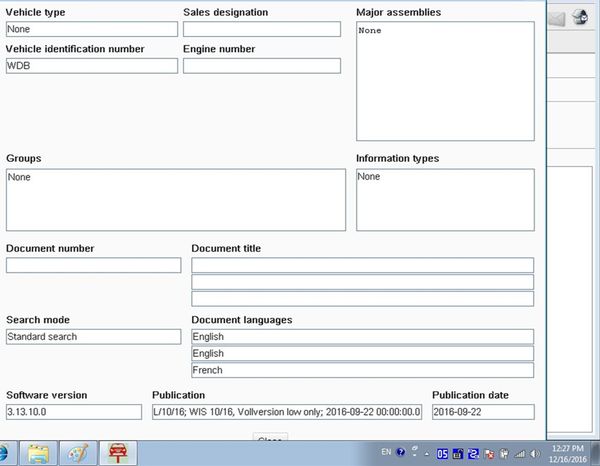This screenshot has width=600, height=466.
Task: Click the Vehicle identification number field containing WDB
Action: [x=91, y=66]
